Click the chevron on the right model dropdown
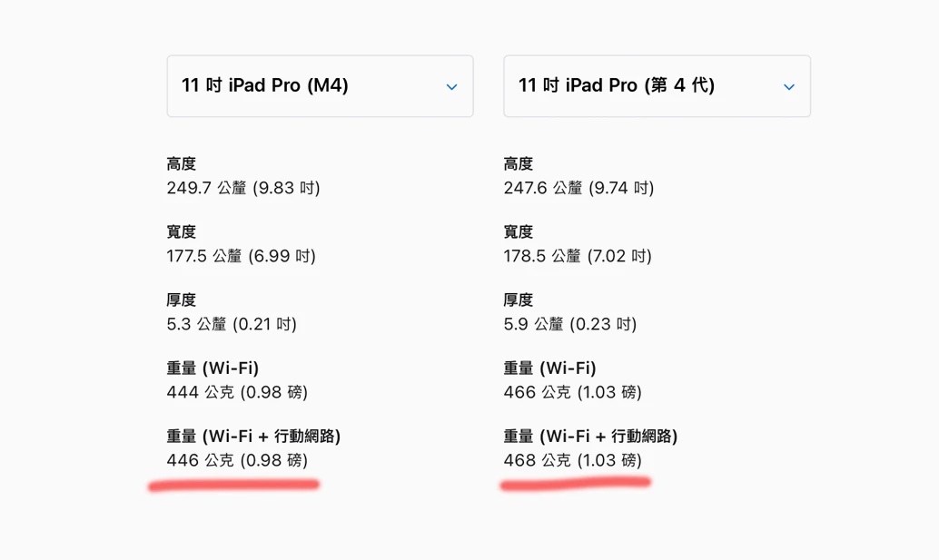 (789, 86)
